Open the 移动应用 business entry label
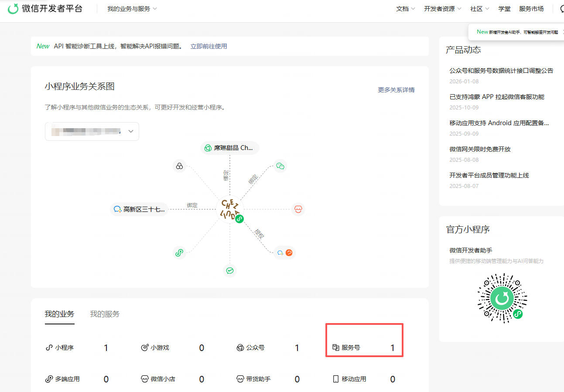564x392 pixels. [354, 379]
